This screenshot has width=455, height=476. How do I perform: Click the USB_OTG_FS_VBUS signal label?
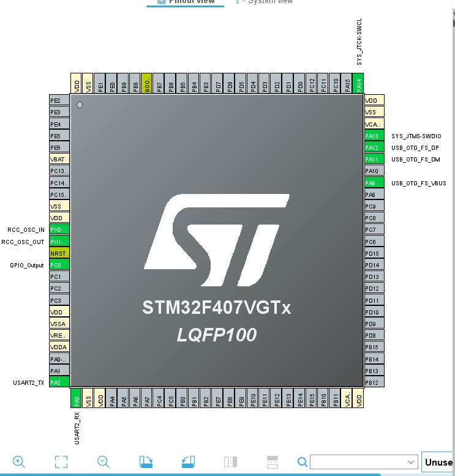pos(418,183)
